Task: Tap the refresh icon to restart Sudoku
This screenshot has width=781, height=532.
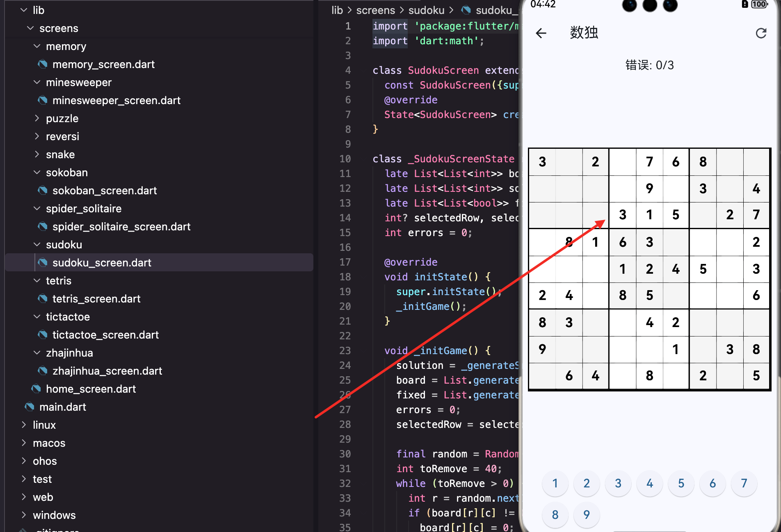Action: pyautogui.click(x=761, y=33)
